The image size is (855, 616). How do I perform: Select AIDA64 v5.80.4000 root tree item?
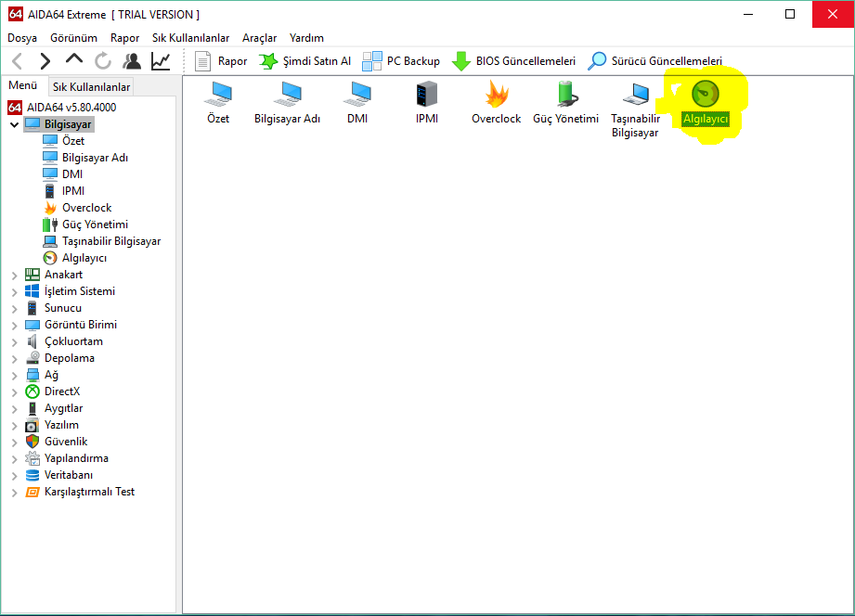pos(61,108)
